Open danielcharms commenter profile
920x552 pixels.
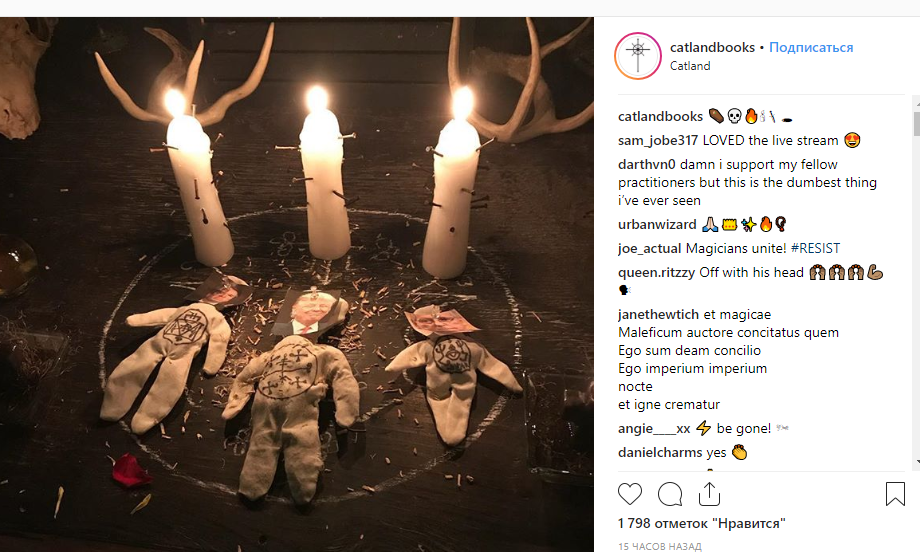pos(660,452)
